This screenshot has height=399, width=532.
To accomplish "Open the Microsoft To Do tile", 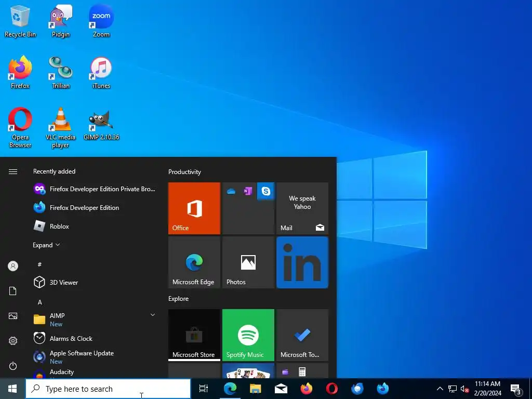I will [302, 335].
